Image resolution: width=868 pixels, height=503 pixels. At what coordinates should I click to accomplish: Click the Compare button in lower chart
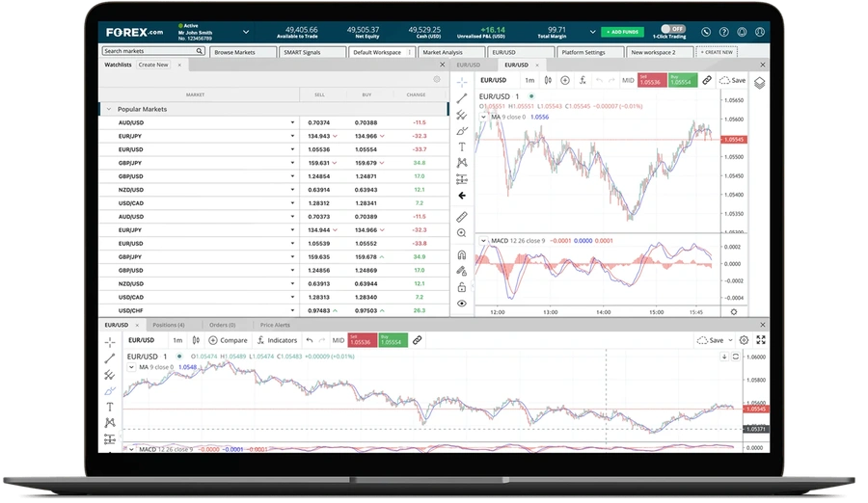click(x=228, y=340)
